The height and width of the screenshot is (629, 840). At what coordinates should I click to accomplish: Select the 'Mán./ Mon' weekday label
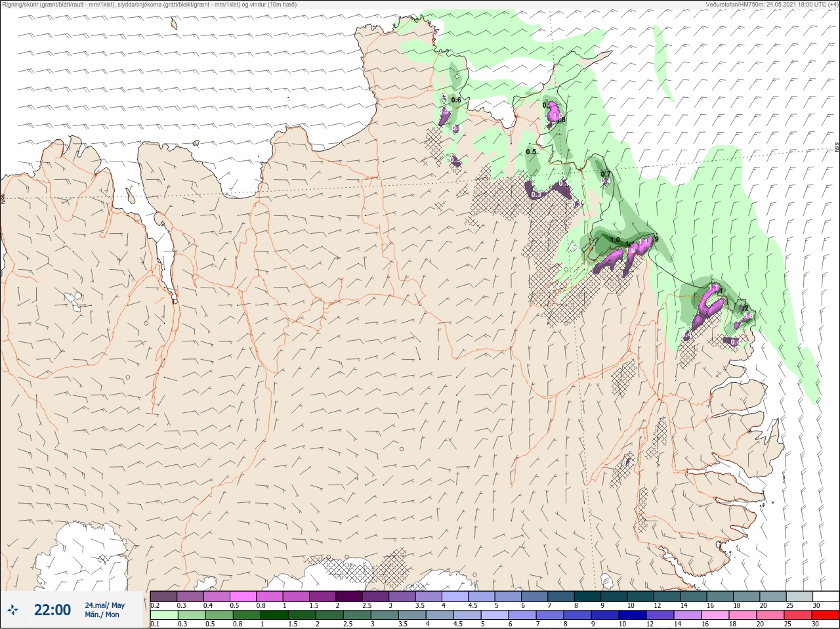pos(102,615)
